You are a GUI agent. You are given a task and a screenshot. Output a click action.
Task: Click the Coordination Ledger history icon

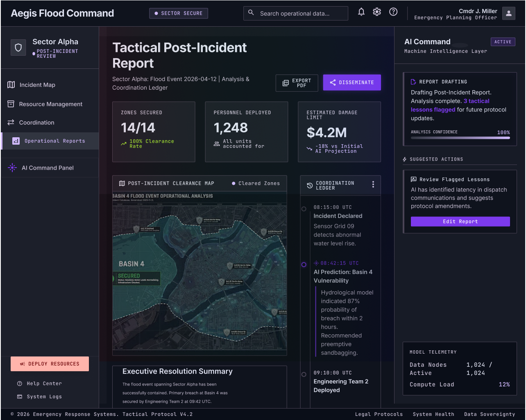(310, 186)
